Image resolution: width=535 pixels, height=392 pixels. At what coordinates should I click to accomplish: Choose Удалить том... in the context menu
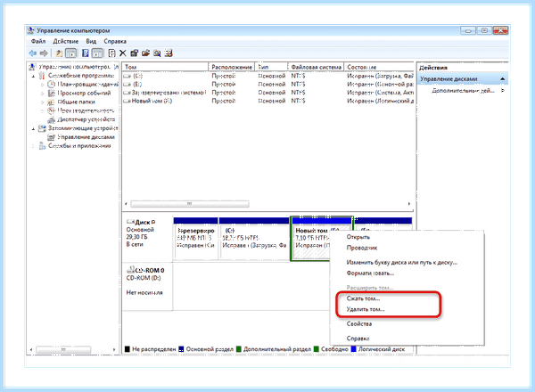pos(366,309)
